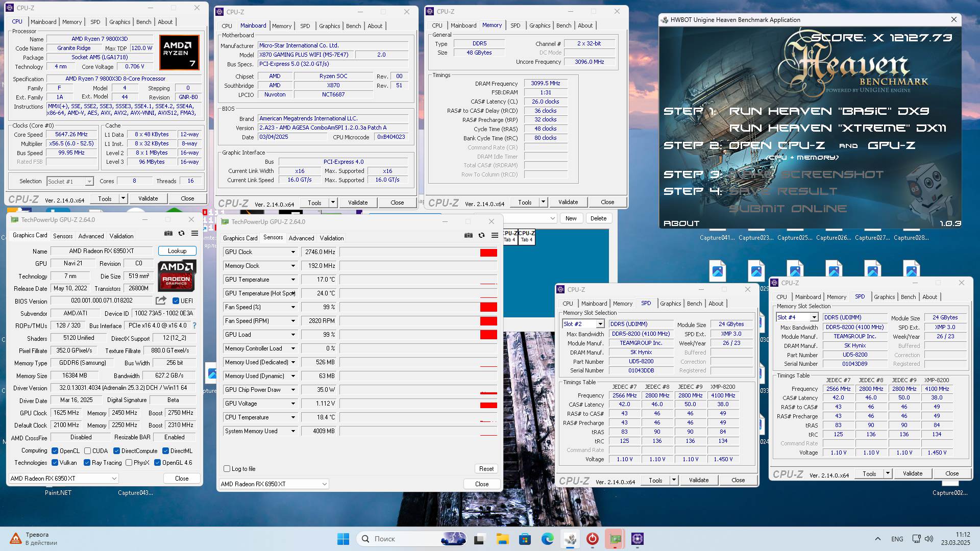Open the GPU selector dropdown in Graphics Card window
This screenshot has width=980, height=551.
tap(64, 479)
